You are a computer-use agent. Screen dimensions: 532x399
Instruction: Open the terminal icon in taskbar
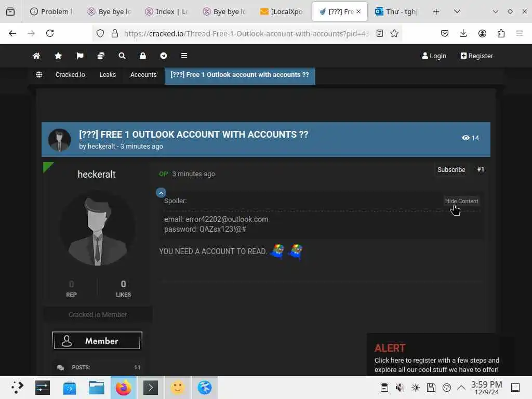(x=151, y=388)
